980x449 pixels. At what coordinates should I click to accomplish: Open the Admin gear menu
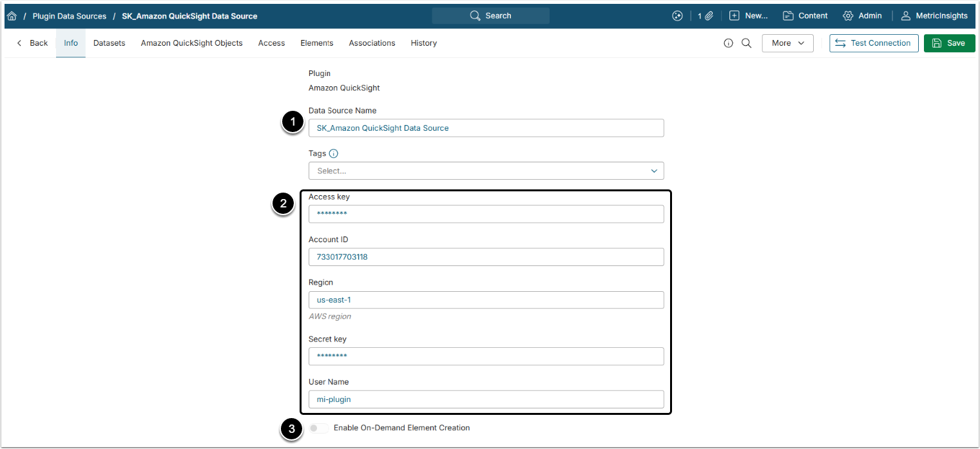[x=862, y=16]
